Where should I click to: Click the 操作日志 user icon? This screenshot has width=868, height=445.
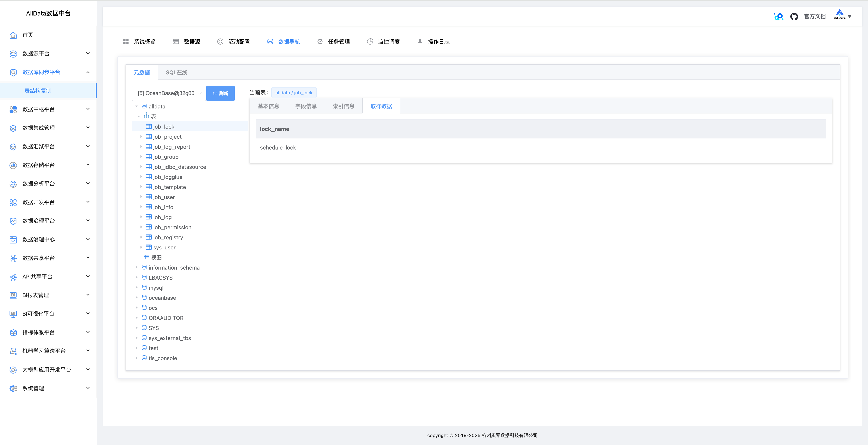(420, 41)
